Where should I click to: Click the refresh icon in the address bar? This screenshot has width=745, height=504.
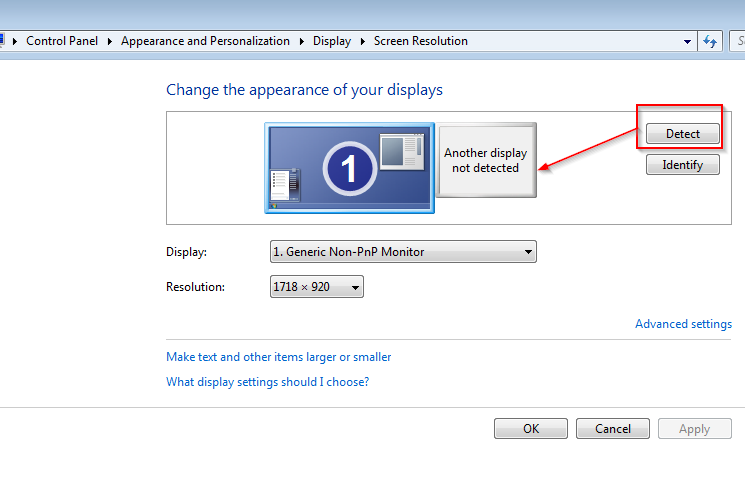(710, 41)
